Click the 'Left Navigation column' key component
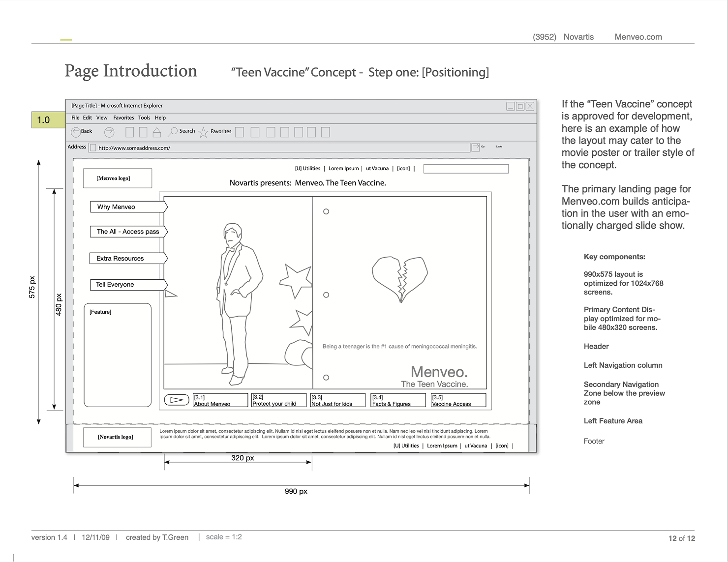 pyautogui.click(x=623, y=365)
